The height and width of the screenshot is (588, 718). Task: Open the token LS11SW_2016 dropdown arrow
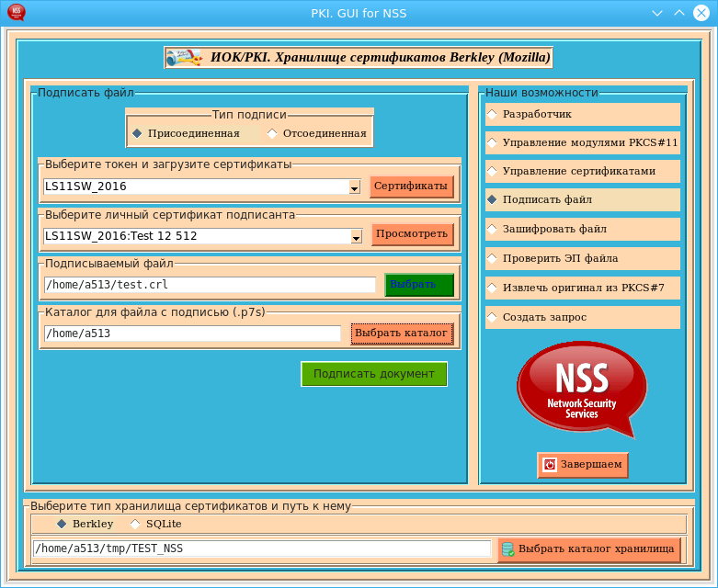(x=355, y=187)
